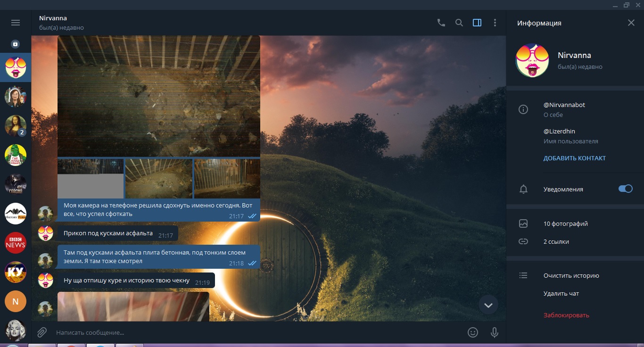Open the blurry photo at chat bottom
Viewport: 644px width, 347px height.
pyautogui.click(x=133, y=306)
